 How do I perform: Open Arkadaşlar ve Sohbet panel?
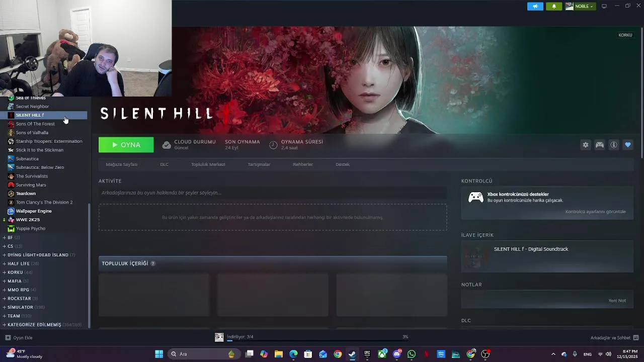click(614, 338)
